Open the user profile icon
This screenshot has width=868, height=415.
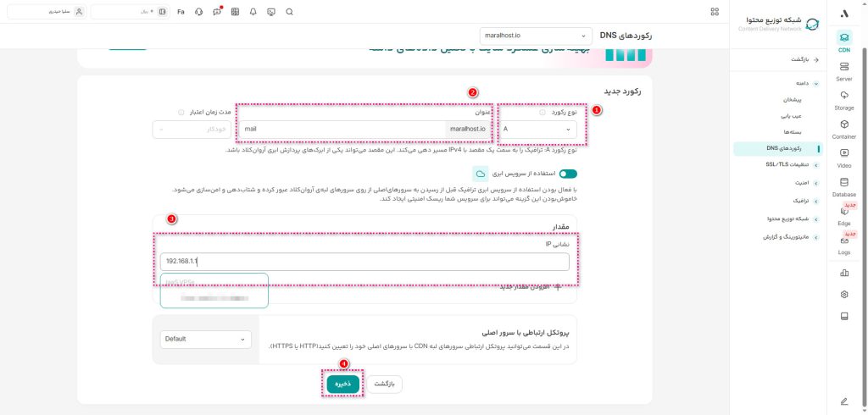pyautogui.click(x=80, y=12)
